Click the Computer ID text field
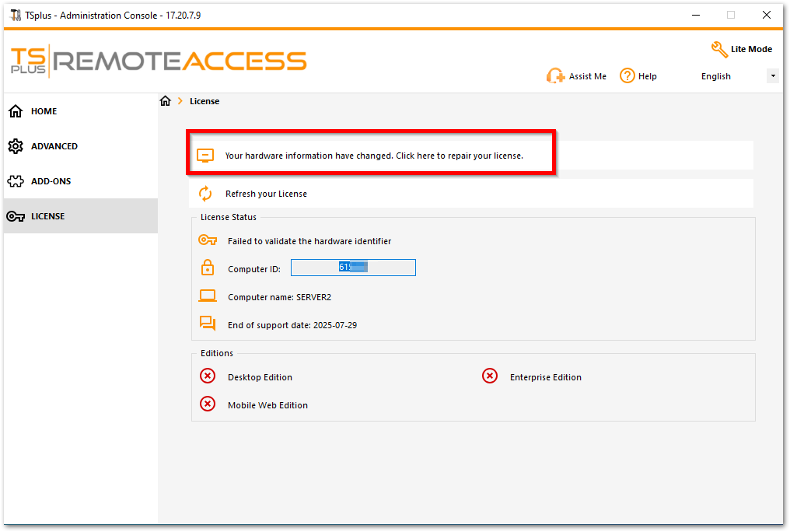Image resolution: width=790 pixels, height=532 pixels. pos(353,268)
